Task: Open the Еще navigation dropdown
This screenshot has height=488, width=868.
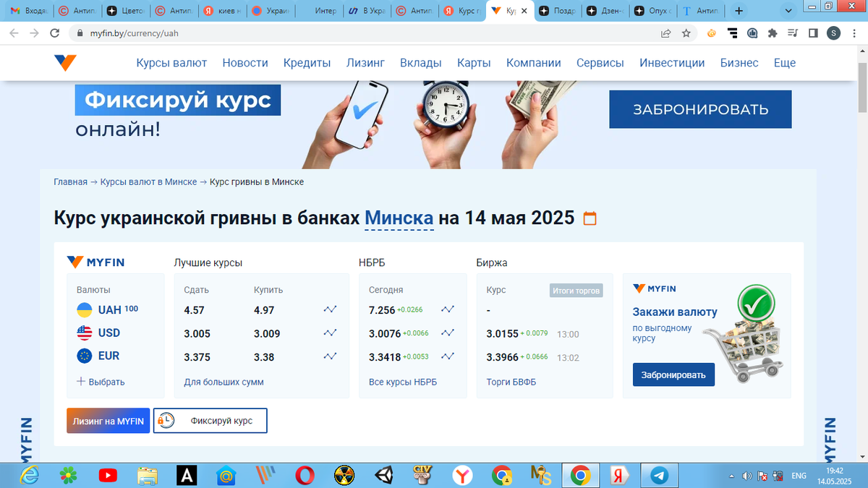Action: (x=784, y=63)
